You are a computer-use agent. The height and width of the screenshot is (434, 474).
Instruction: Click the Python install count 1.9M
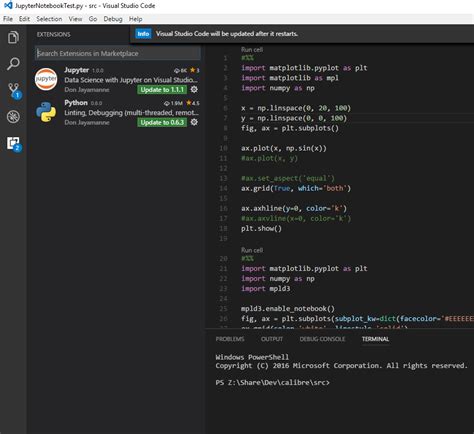coord(173,103)
